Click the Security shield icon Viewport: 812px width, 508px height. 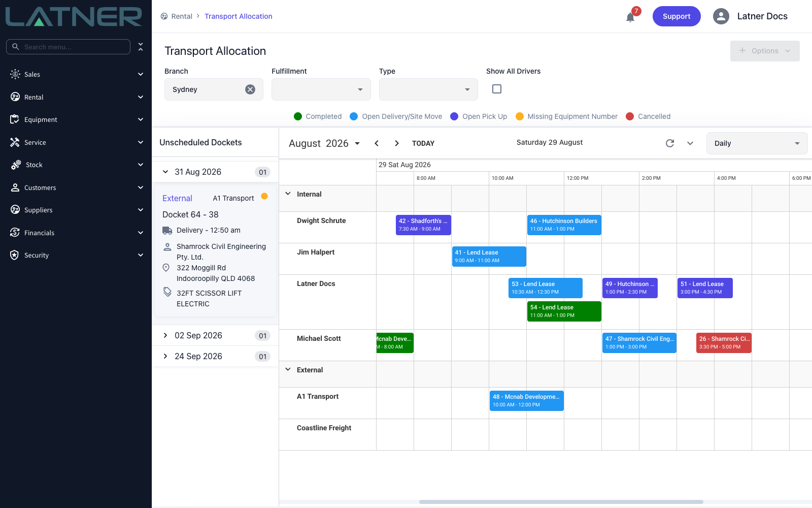pyautogui.click(x=15, y=255)
